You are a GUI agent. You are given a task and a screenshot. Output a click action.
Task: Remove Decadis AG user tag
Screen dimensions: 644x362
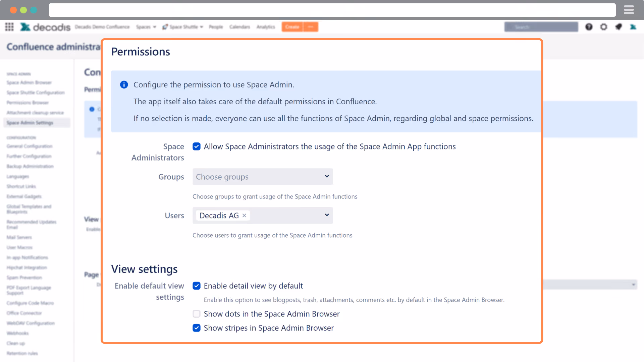click(244, 216)
